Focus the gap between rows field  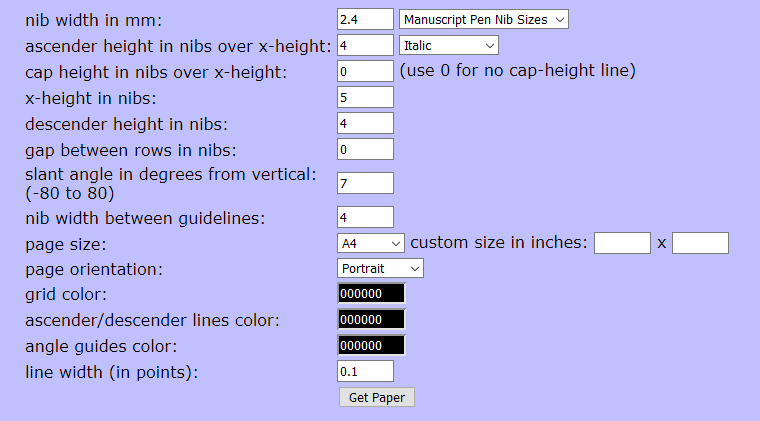click(366, 149)
